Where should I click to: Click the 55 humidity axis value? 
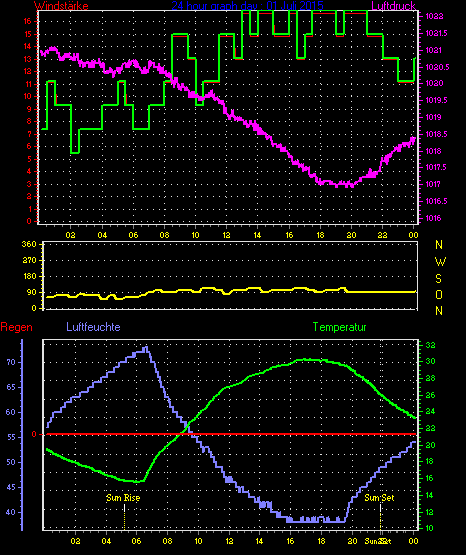point(11,437)
